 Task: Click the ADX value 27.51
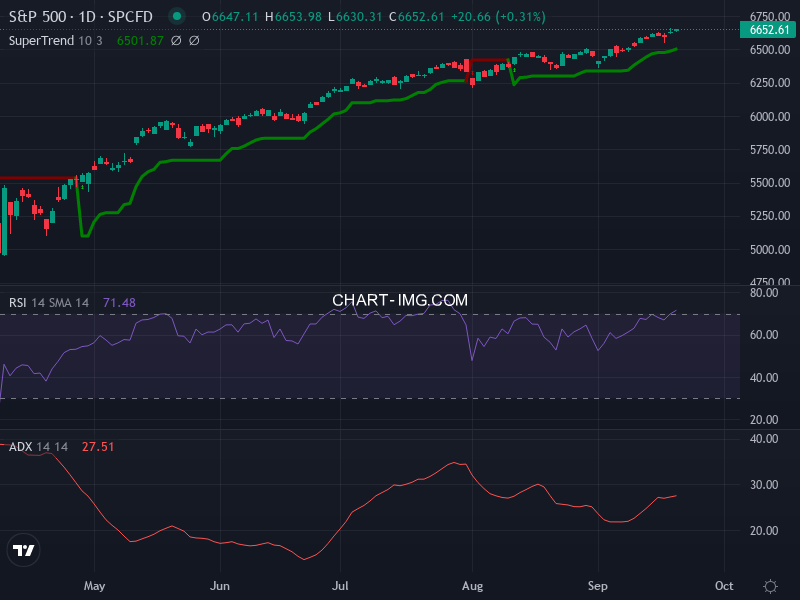[98, 447]
